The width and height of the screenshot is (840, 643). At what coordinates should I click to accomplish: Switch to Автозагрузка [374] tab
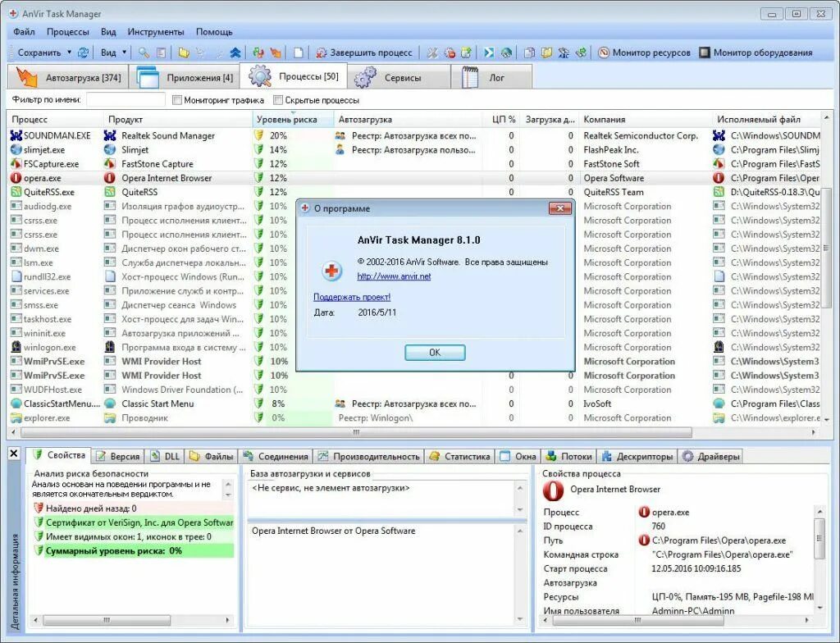69,77
